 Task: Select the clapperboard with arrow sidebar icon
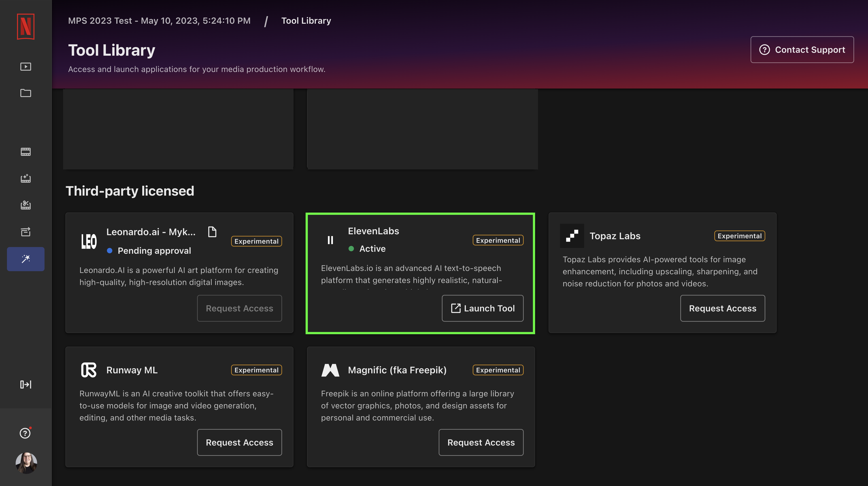coord(26,232)
